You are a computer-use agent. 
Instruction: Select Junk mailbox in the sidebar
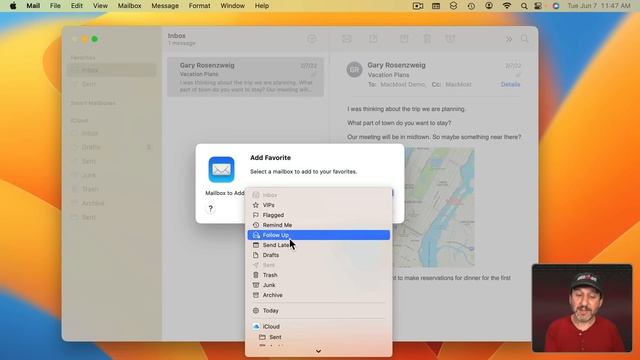pos(111,175)
